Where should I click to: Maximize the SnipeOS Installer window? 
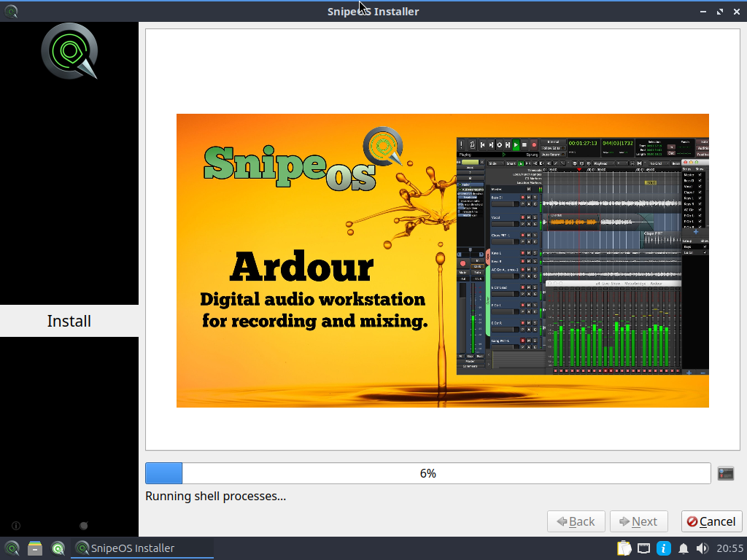click(x=720, y=12)
